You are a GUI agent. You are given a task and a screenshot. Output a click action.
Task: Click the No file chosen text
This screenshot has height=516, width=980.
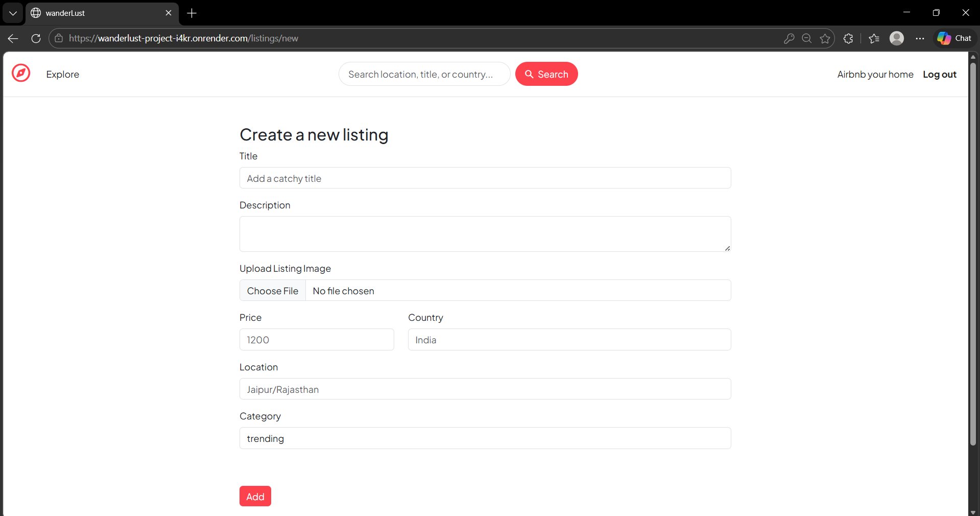tap(343, 291)
